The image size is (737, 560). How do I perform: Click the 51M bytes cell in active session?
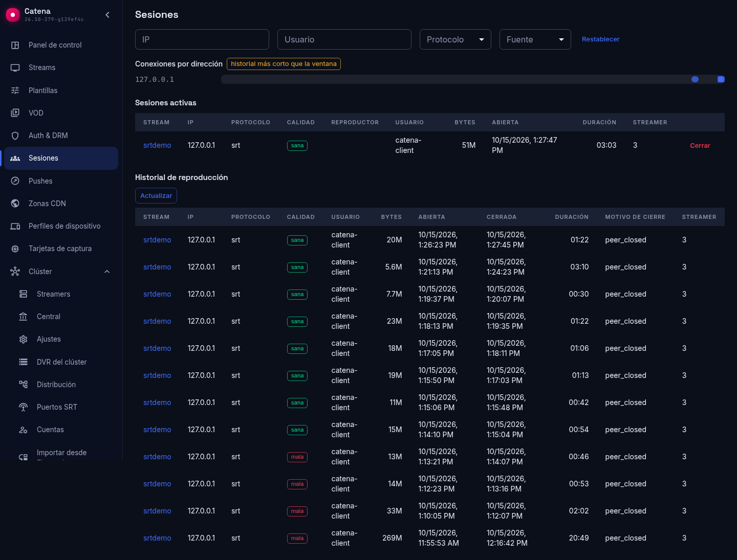coord(469,145)
